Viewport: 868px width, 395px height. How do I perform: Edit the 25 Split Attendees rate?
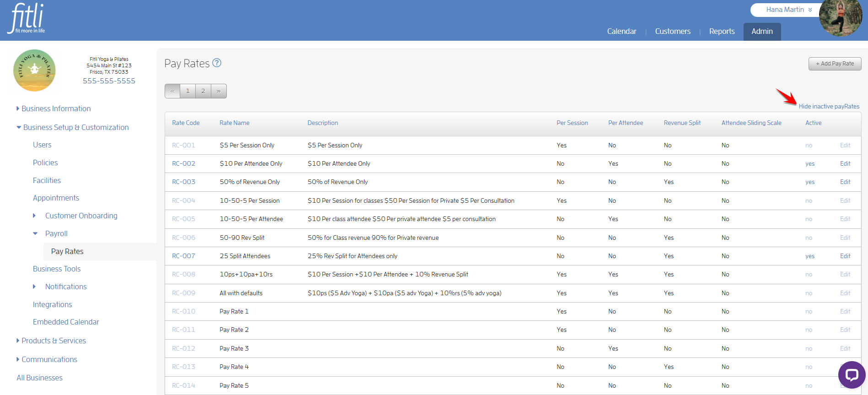tap(845, 256)
